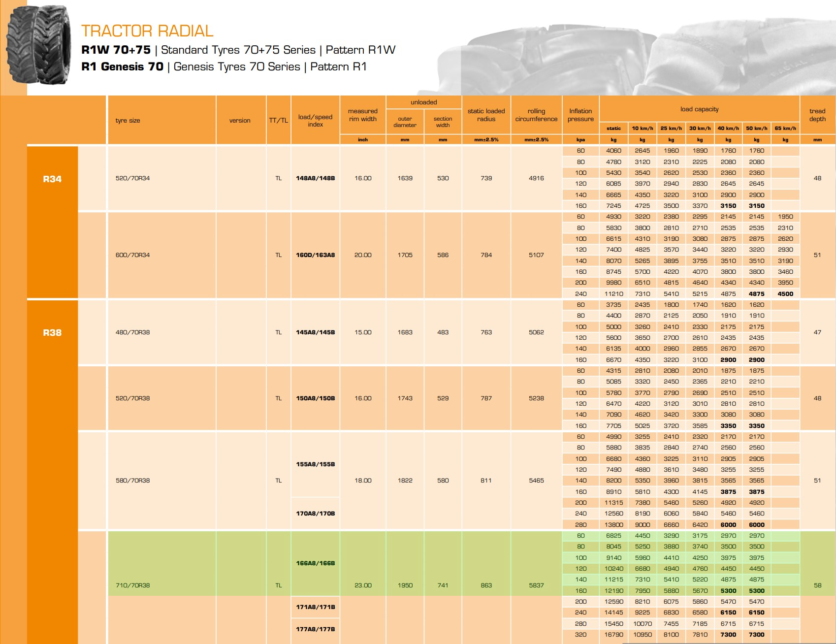Click the 160D/163A8 load index cell

(x=315, y=255)
